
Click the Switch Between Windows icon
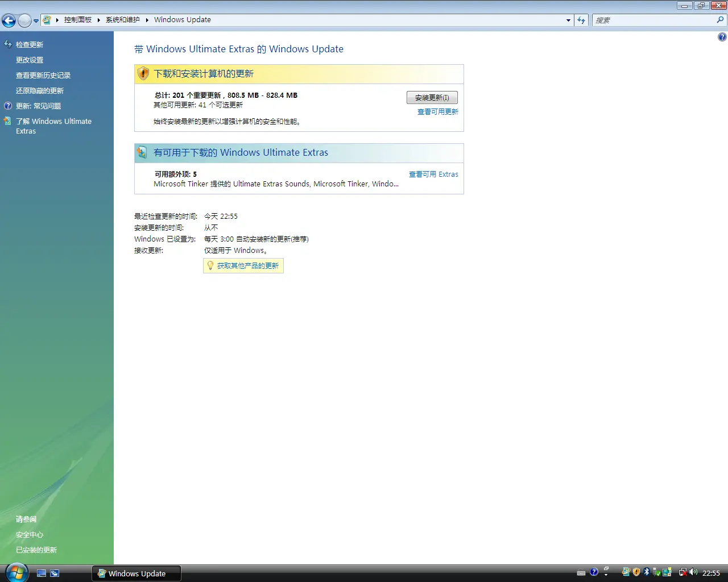pos(55,573)
